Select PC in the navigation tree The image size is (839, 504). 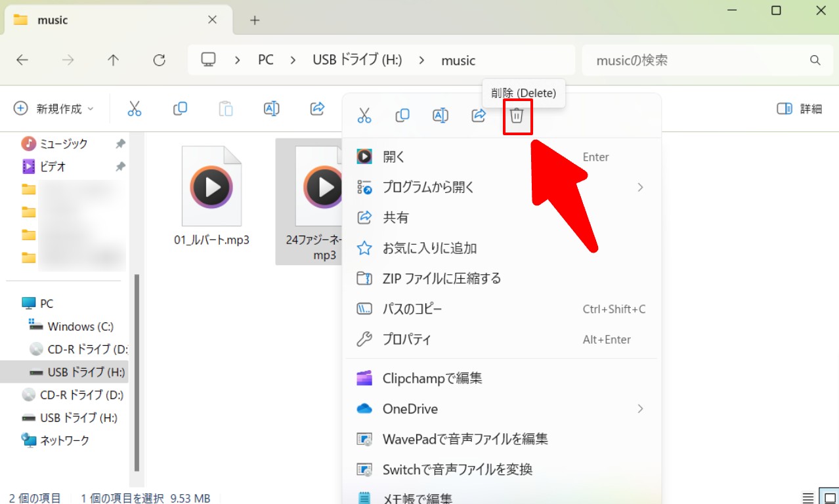click(x=37, y=304)
